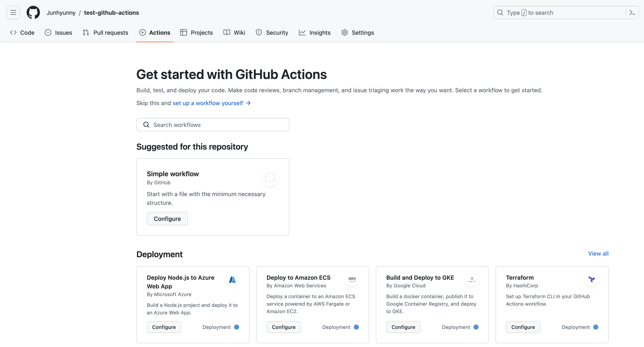Focus the Search workflows field
Viewport: 644px width, 347px height.
213,125
